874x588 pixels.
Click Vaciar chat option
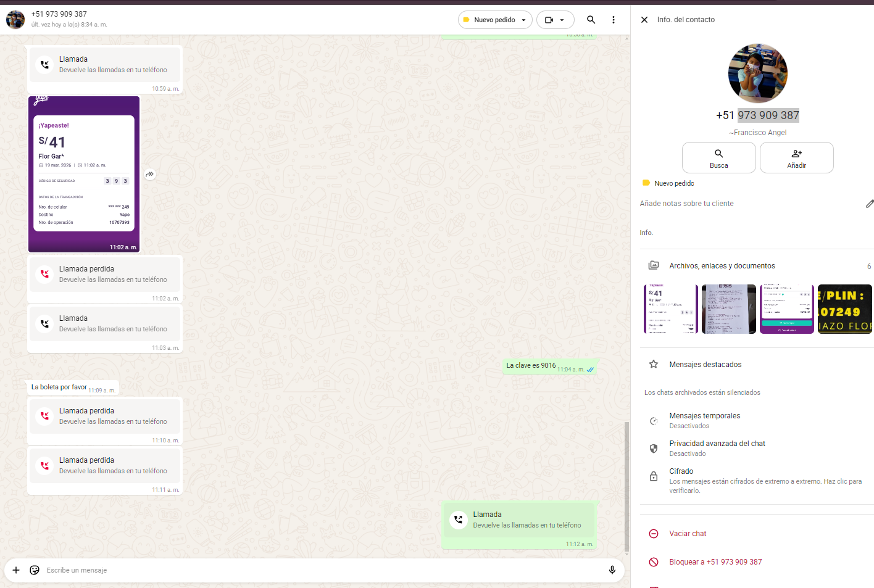[x=687, y=534]
